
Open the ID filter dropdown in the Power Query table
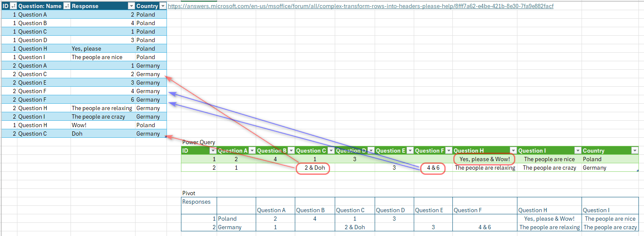(x=212, y=151)
